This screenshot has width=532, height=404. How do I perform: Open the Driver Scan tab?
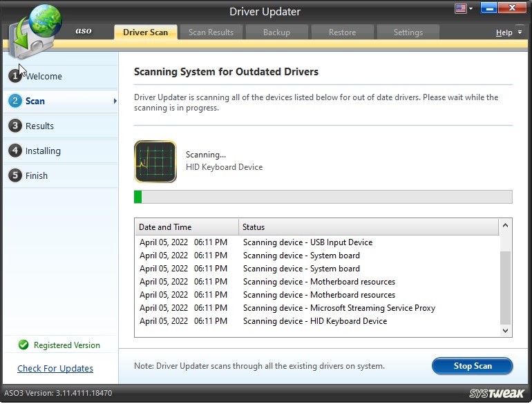tap(146, 32)
